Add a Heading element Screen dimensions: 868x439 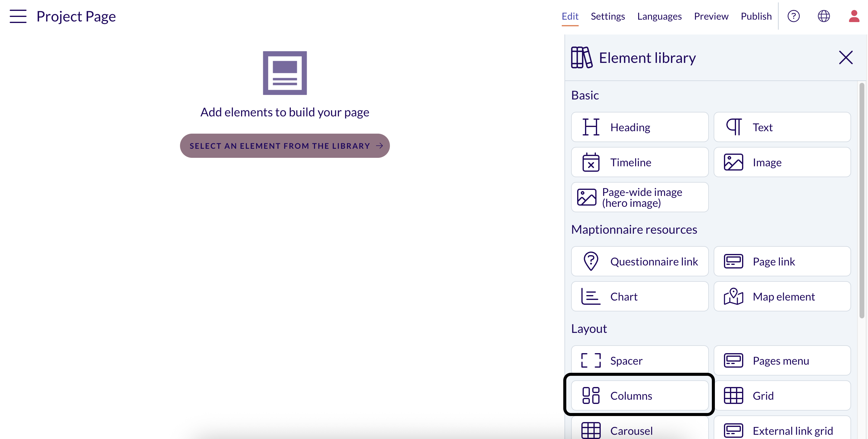click(640, 127)
